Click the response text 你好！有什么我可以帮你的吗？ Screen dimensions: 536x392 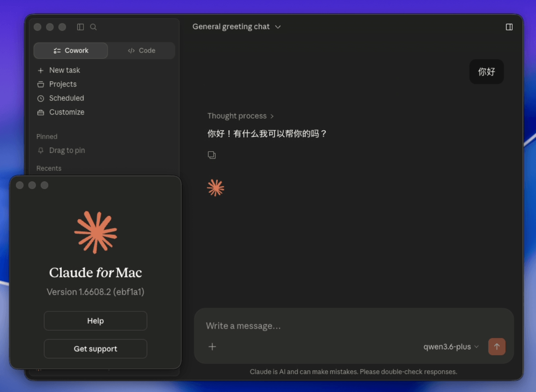pyautogui.click(x=267, y=133)
